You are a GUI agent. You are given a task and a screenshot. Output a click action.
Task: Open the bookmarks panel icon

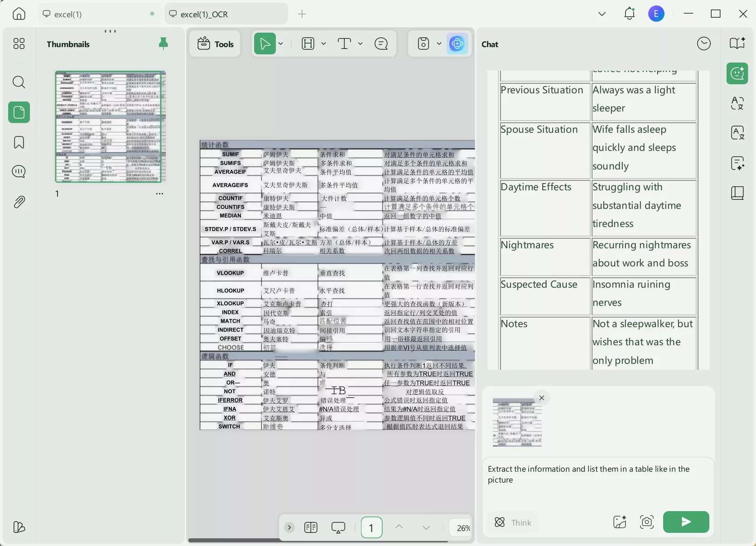[x=19, y=142]
